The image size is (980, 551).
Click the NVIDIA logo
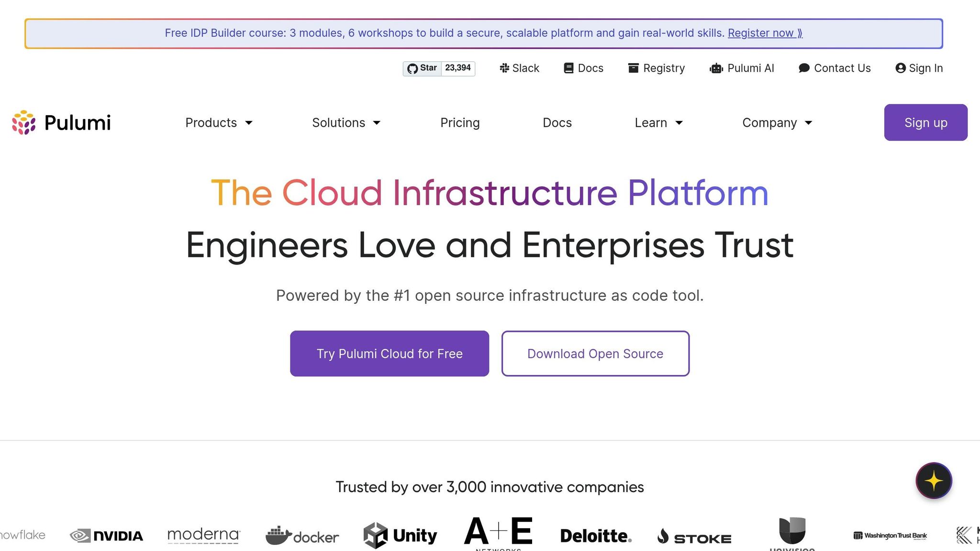coord(106,536)
